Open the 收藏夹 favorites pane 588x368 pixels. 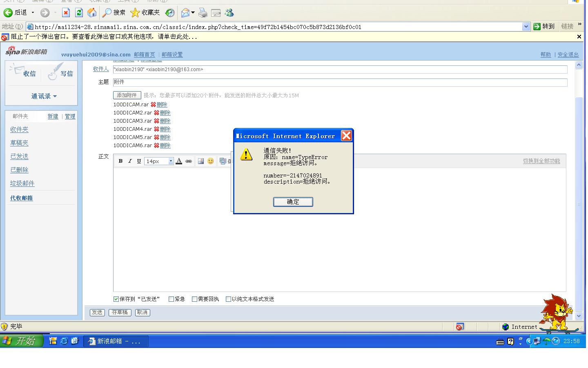145,13
